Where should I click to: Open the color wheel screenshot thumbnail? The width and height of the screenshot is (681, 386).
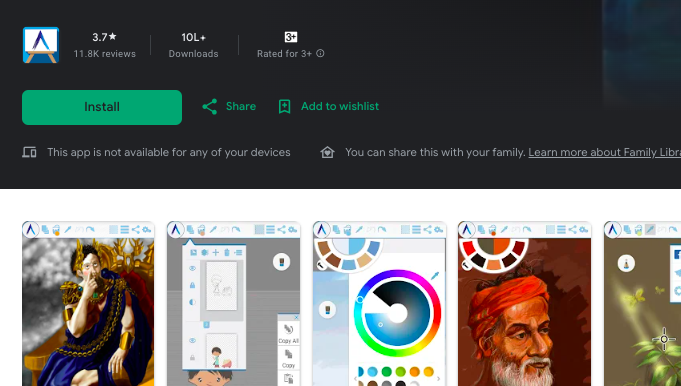coord(379,304)
